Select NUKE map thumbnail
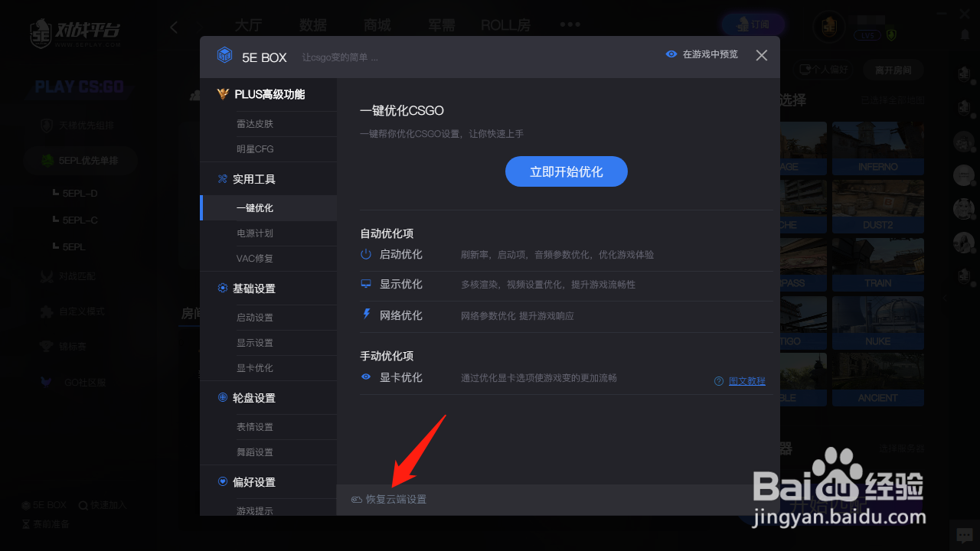This screenshot has width=980, height=551. click(x=878, y=323)
